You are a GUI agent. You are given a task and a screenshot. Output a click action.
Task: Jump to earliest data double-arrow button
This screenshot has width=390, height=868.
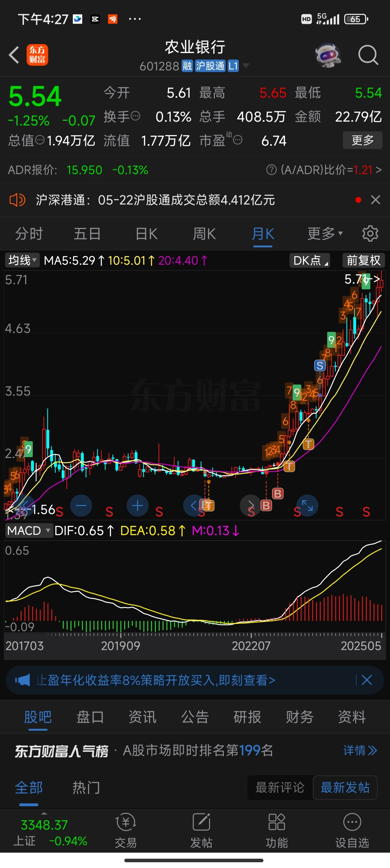(24, 505)
